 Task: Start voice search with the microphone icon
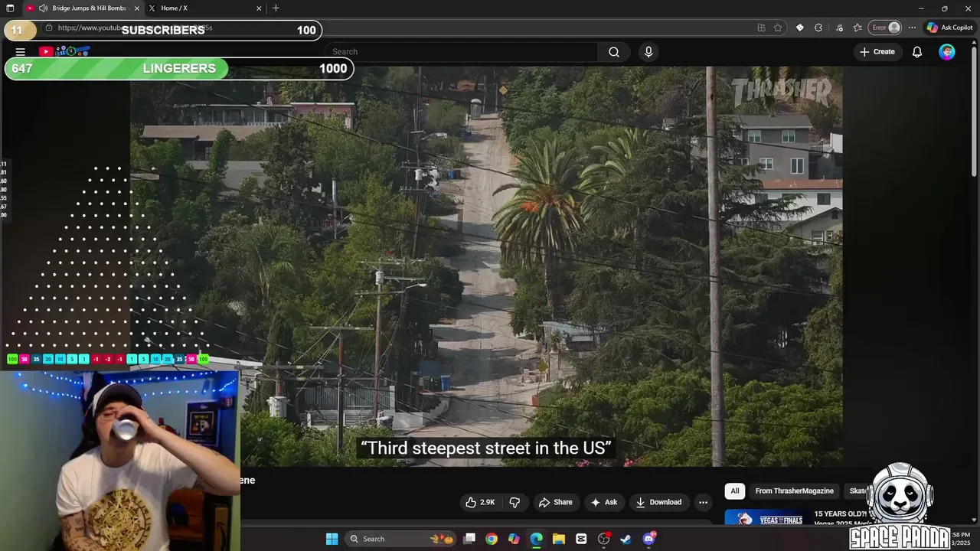coord(648,52)
